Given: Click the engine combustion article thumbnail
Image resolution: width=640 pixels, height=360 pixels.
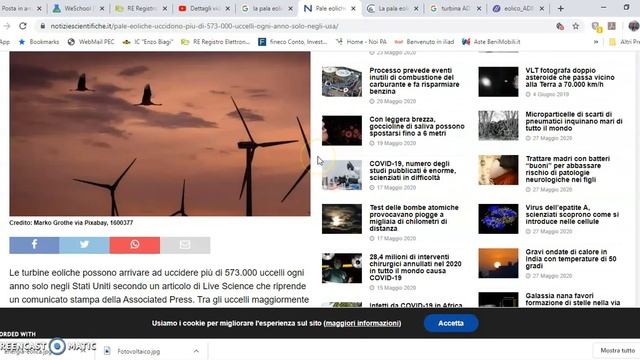Looking at the screenshot, I should 342,82.
